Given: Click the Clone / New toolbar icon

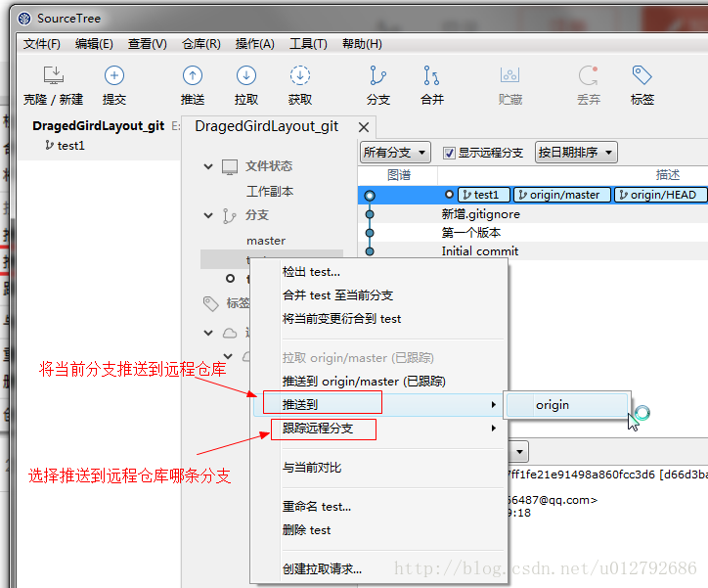Looking at the screenshot, I should [x=53, y=76].
